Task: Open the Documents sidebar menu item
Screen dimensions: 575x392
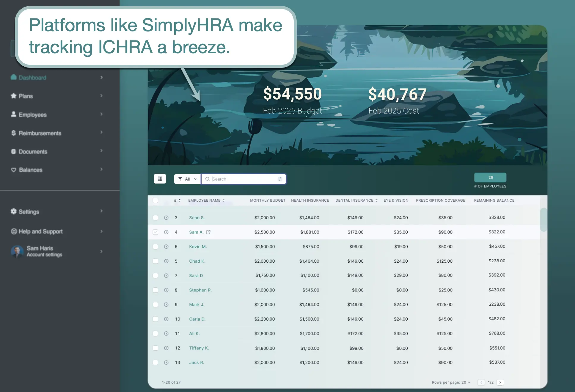Action: pos(33,151)
